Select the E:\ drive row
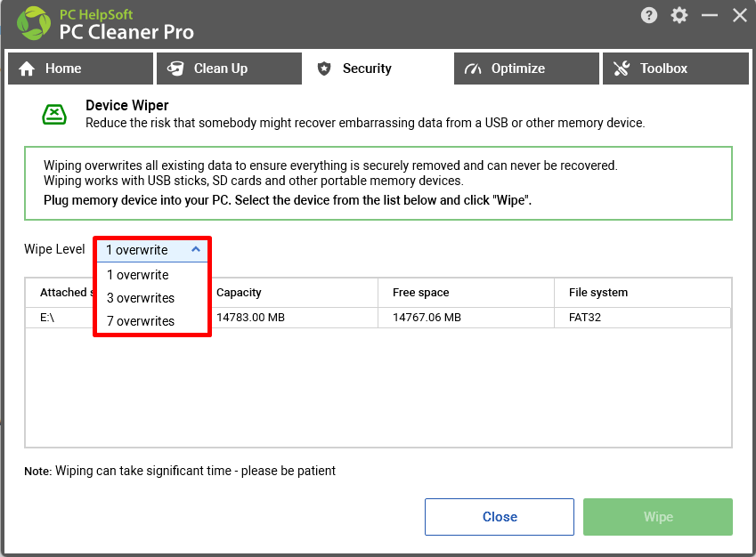The height and width of the screenshot is (557, 756). (x=378, y=318)
